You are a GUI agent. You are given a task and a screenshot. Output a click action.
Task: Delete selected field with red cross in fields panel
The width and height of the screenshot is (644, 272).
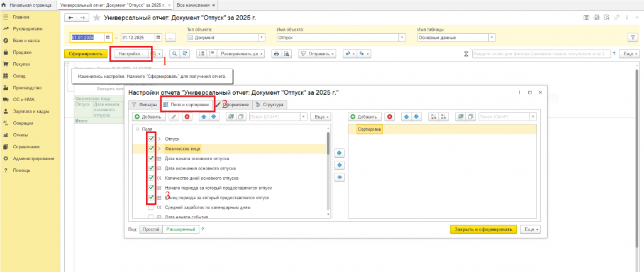coord(187,117)
